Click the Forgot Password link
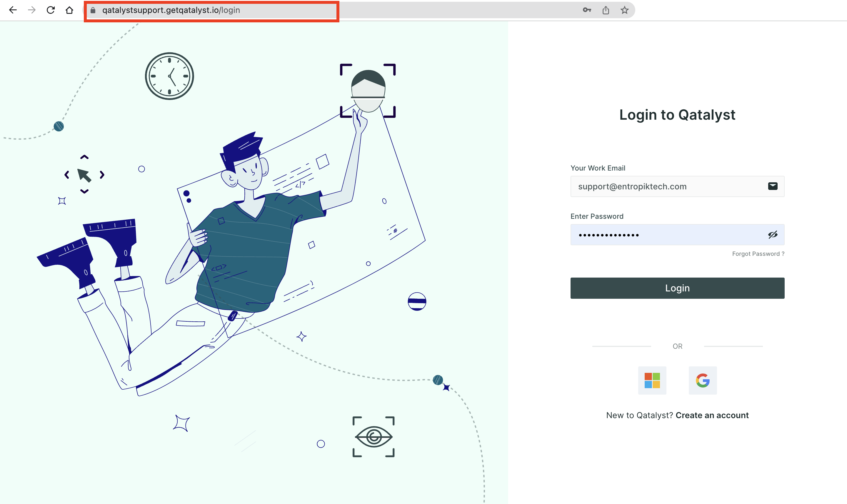Image resolution: width=847 pixels, height=504 pixels. pyautogui.click(x=758, y=254)
